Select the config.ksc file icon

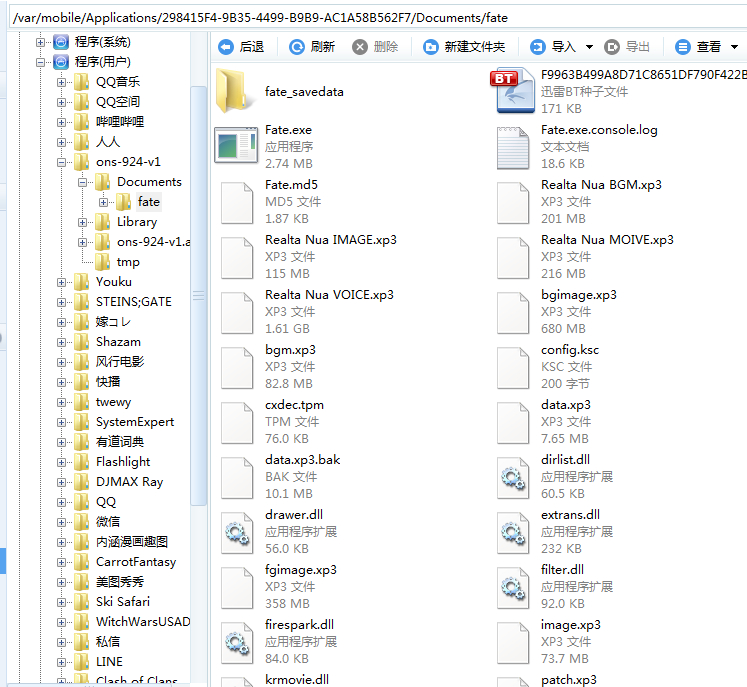pyautogui.click(x=513, y=368)
